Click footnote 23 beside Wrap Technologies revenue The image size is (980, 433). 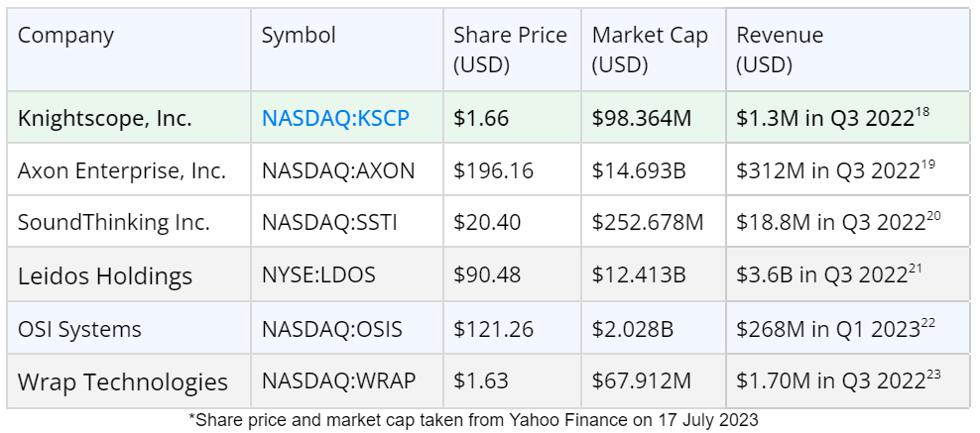click(934, 375)
